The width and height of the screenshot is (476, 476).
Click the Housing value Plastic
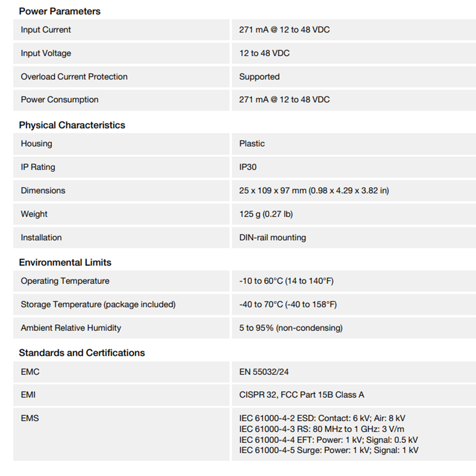tap(252, 143)
